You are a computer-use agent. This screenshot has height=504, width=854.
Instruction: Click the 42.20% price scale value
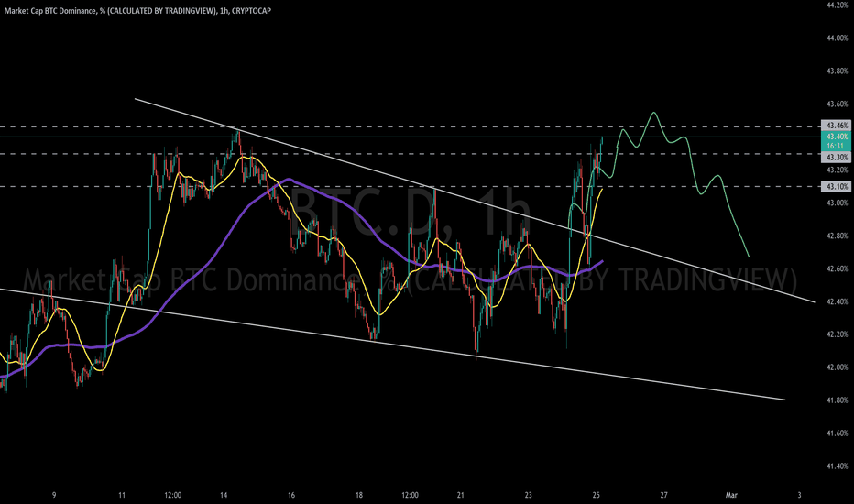pyautogui.click(x=837, y=334)
